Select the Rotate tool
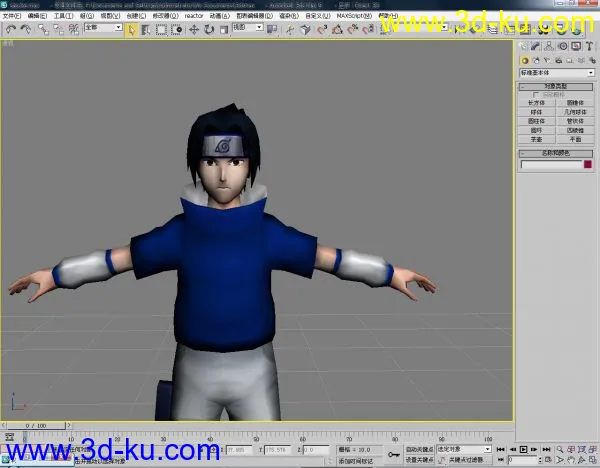The image size is (600, 468). click(209, 29)
